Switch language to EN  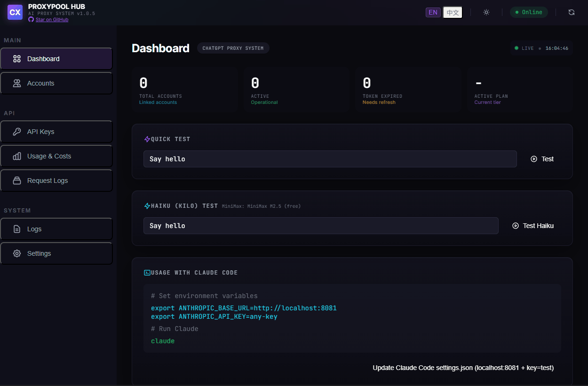pos(433,12)
